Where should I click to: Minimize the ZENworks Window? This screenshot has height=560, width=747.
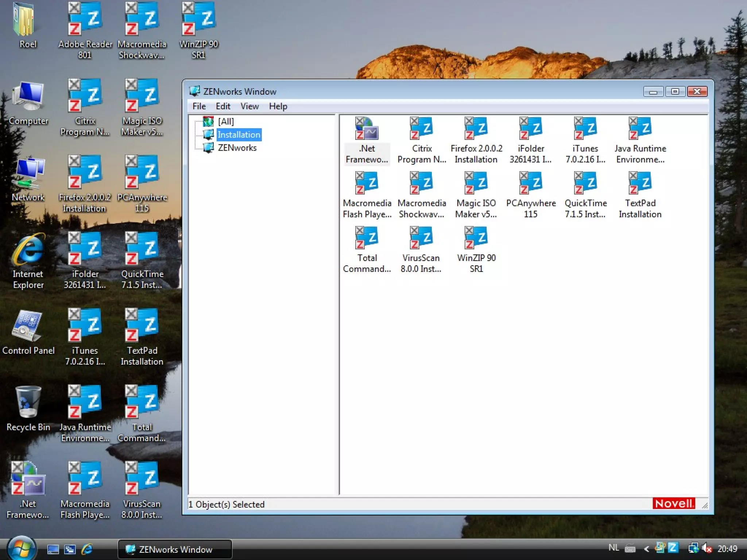click(x=653, y=92)
